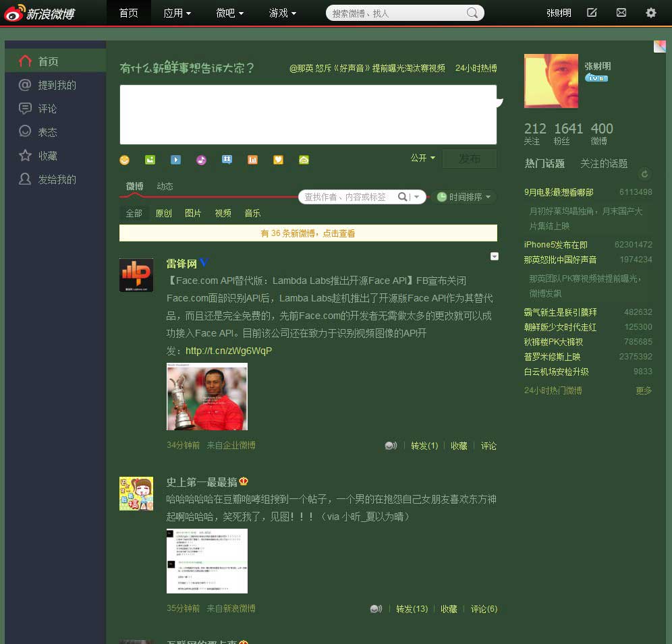The image size is (672, 644).
Task: Click the insert video icon in compose toolbar
Action: [x=175, y=160]
